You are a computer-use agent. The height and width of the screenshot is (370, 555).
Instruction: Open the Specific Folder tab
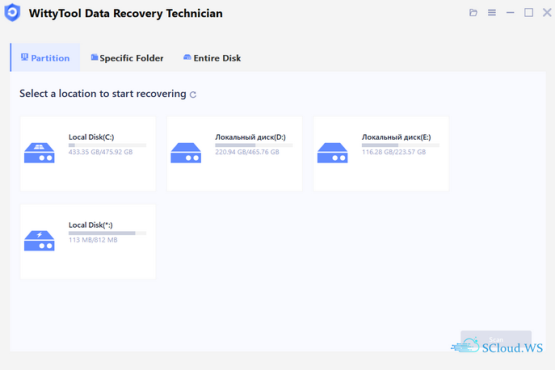pyautogui.click(x=127, y=58)
